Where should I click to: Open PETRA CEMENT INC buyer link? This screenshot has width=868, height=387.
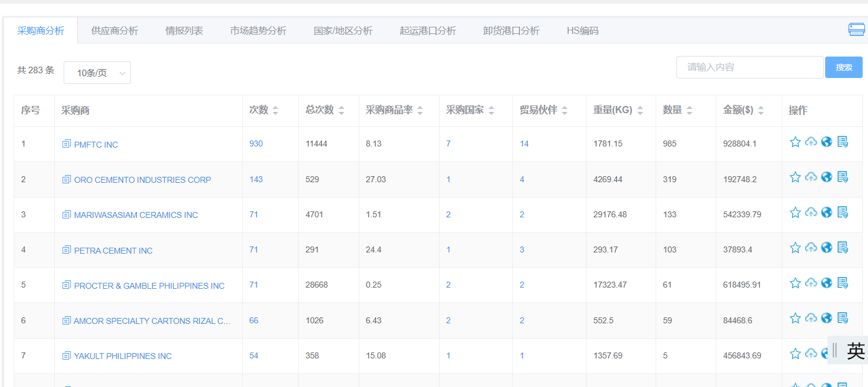point(114,251)
